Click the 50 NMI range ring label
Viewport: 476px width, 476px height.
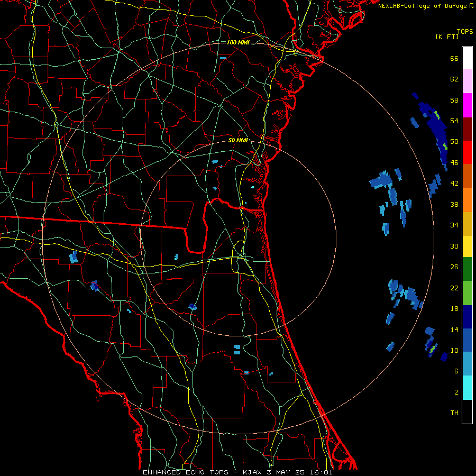[238, 140]
